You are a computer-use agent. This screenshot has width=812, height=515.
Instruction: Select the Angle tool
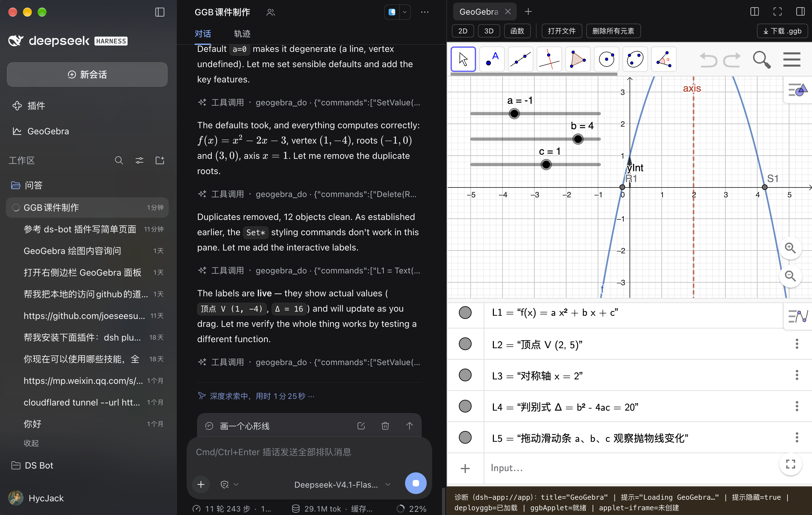click(x=664, y=59)
